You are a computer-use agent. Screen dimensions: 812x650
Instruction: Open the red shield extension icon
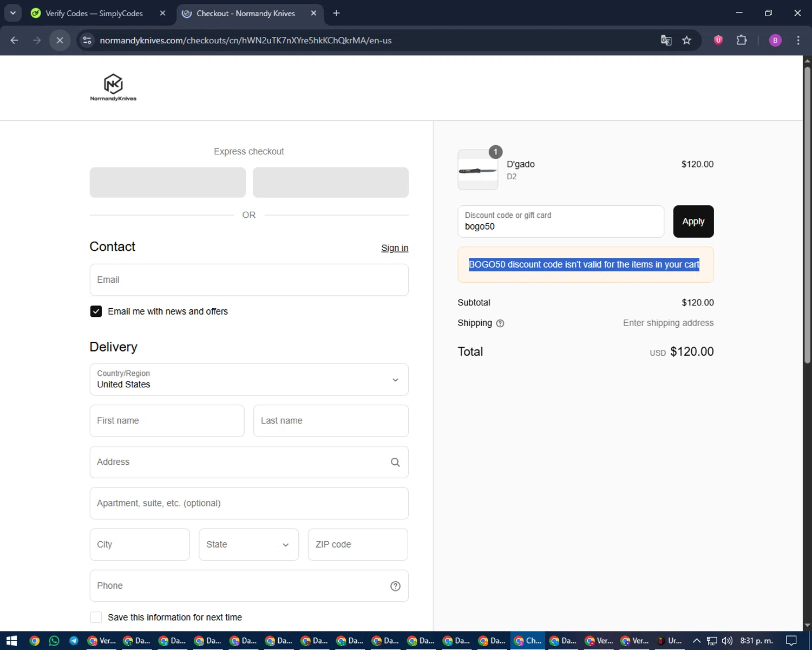click(x=718, y=40)
